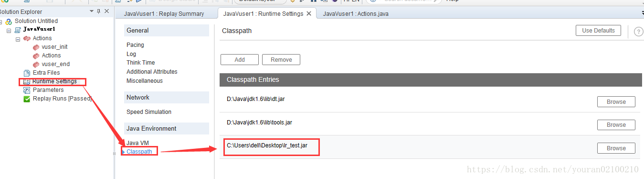644x179 pixels.
Task: Browse for the lr_test.jar entry
Action: point(616,148)
